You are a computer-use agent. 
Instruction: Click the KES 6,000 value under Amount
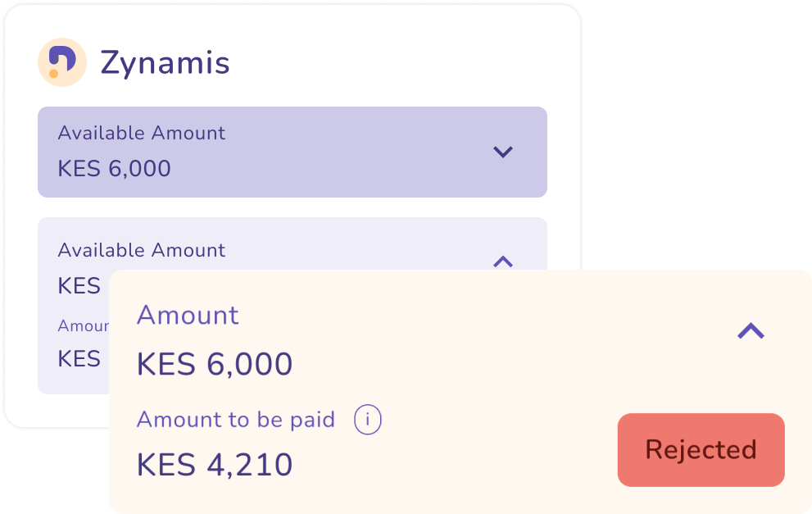pyautogui.click(x=214, y=364)
